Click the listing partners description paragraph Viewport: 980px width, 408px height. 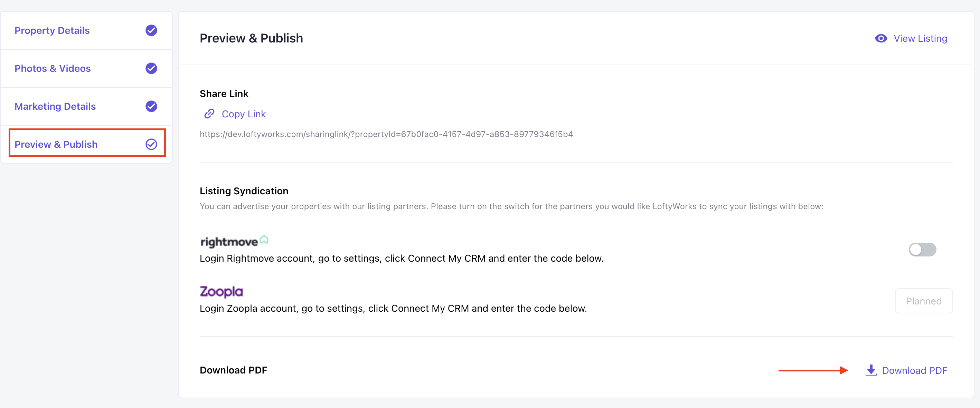point(511,206)
